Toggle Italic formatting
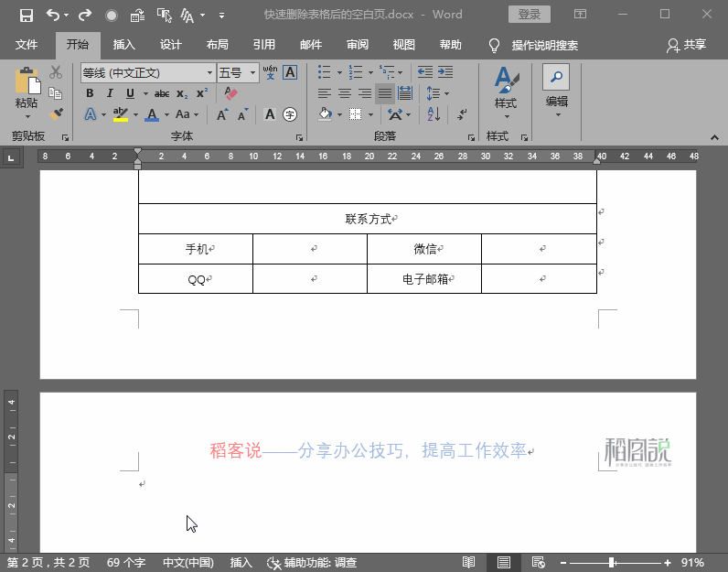This screenshot has height=572, width=728. click(110, 93)
